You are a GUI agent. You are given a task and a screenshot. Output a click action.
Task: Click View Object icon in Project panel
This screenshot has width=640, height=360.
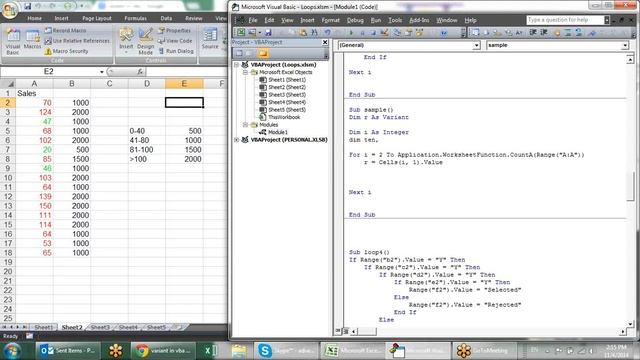(249, 53)
